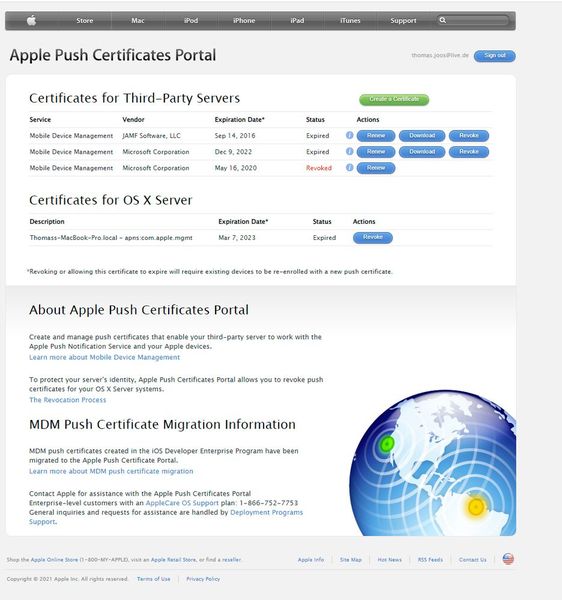Viewport: 562px width, 600px height.
Task: Open the iTunes navigation item
Action: click(350, 21)
